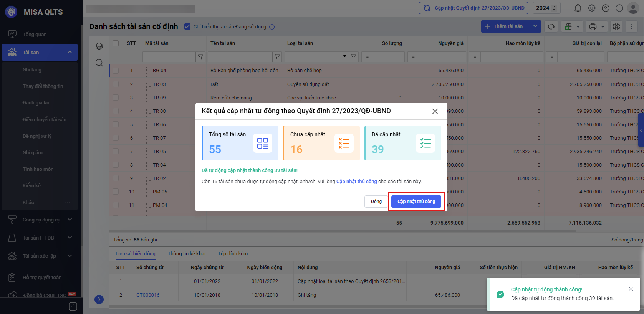Open the help question mark icon
Image resolution: width=644 pixels, height=314 pixels.
pos(606,8)
